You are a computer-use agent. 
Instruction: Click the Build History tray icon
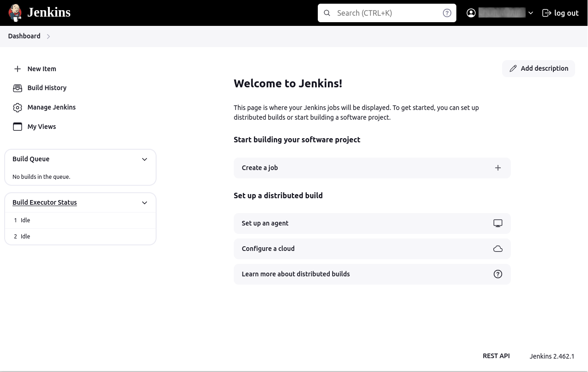point(18,88)
